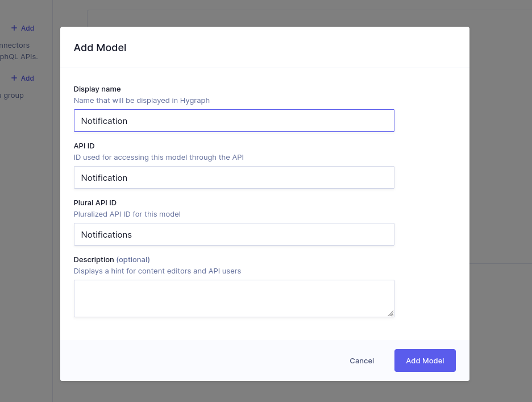Click the Add Model dialog title

(x=100, y=48)
